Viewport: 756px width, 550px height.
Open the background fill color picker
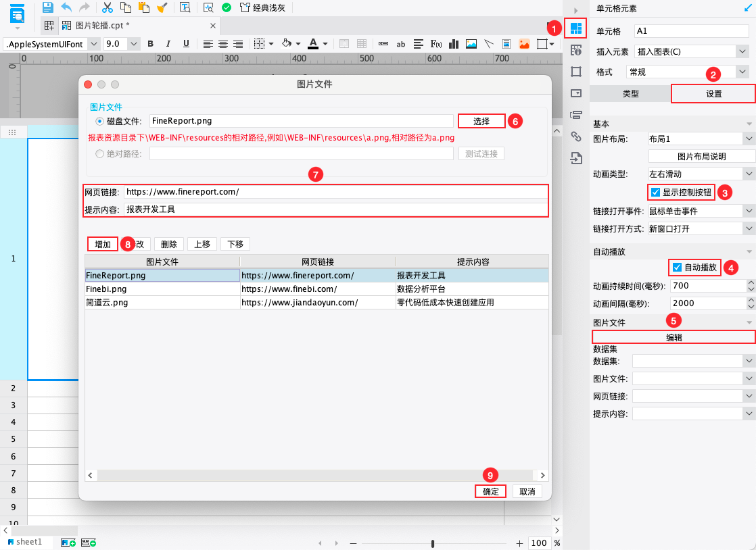291,44
